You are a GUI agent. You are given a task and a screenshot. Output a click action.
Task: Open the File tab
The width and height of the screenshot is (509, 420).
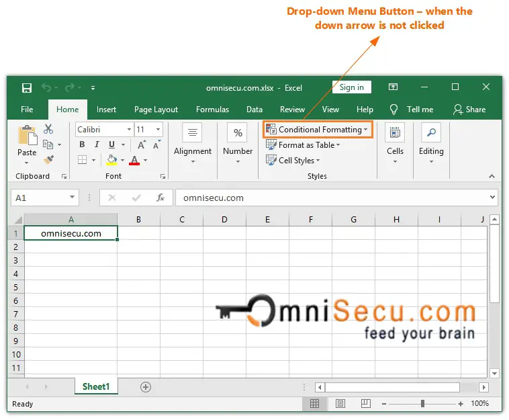(x=27, y=110)
